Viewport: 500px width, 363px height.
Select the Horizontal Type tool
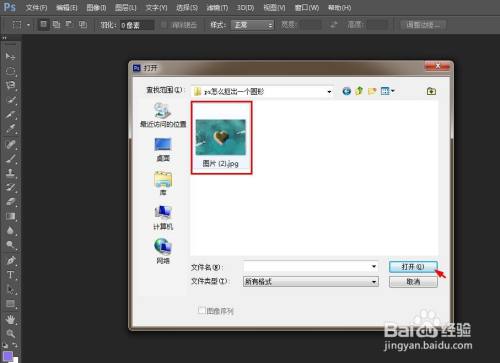(10, 275)
